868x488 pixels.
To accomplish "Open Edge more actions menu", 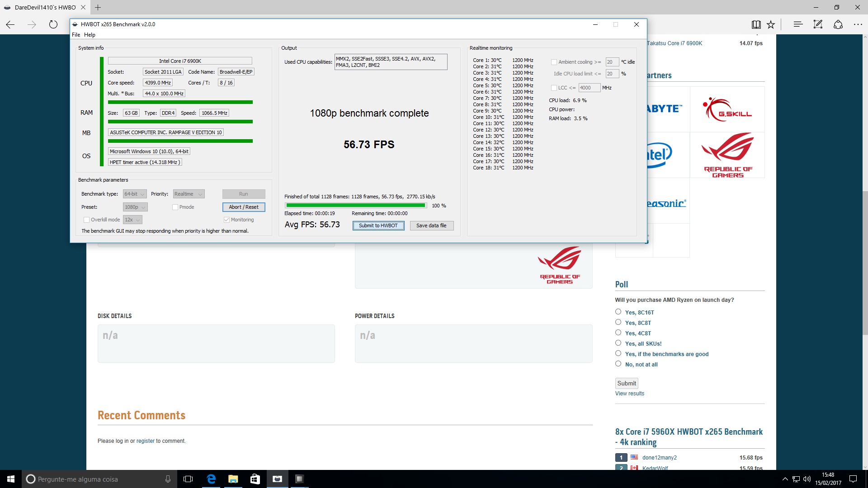I will pos(858,24).
